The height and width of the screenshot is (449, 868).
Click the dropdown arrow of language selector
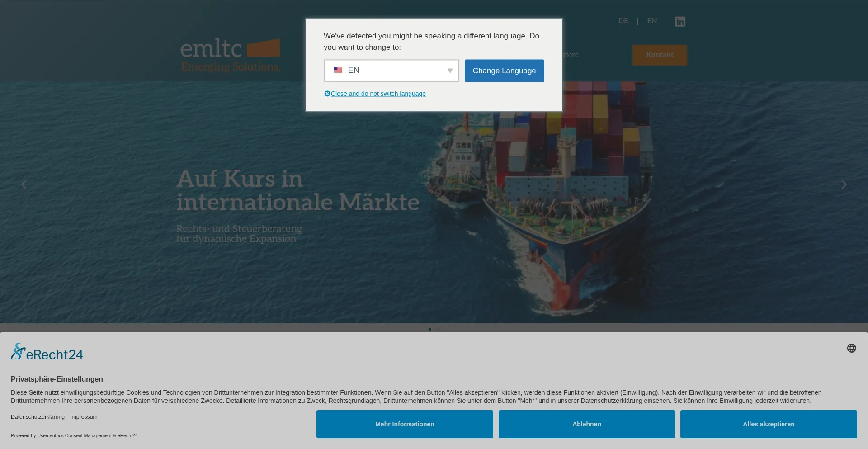click(450, 71)
